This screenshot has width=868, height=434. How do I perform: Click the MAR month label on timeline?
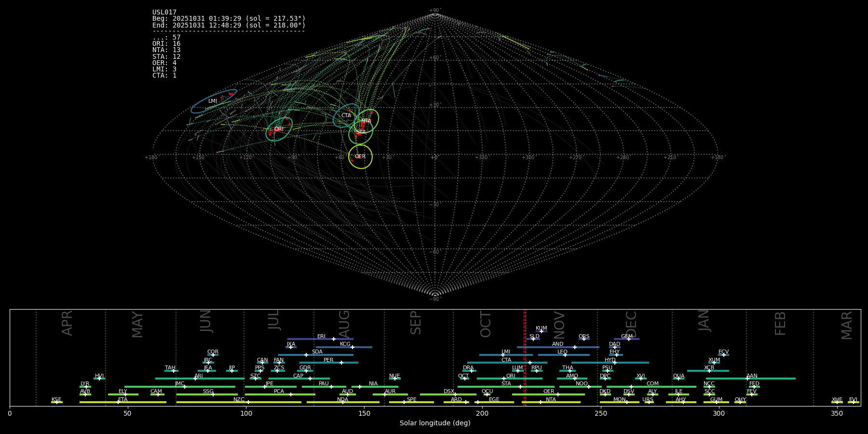point(847,325)
